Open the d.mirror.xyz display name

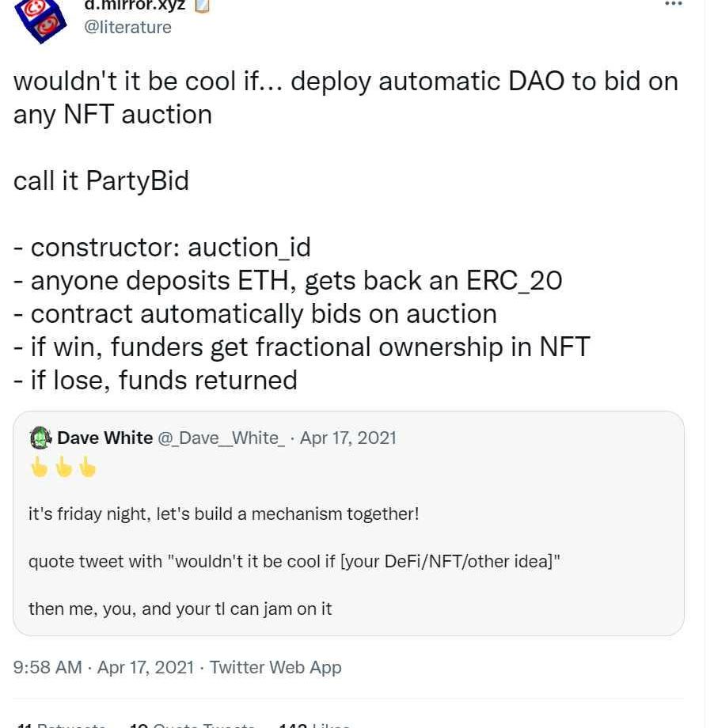(135, 6)
